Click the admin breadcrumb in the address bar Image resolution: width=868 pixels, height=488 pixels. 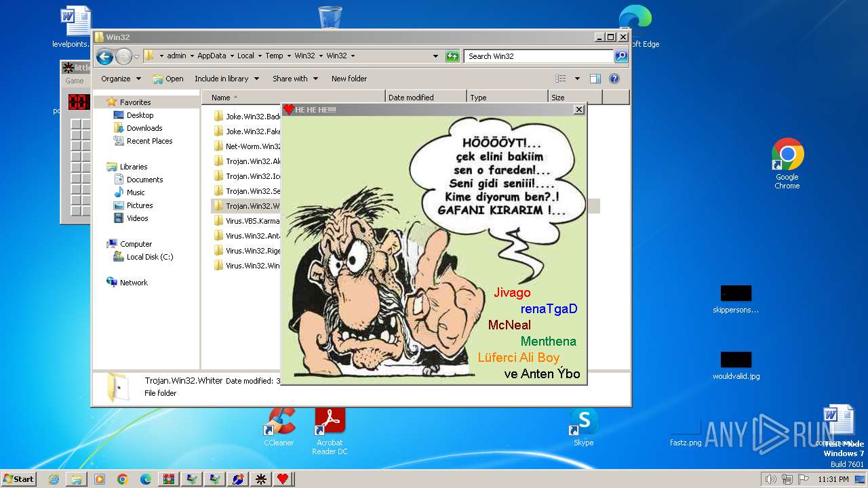[x=176, y=56]
